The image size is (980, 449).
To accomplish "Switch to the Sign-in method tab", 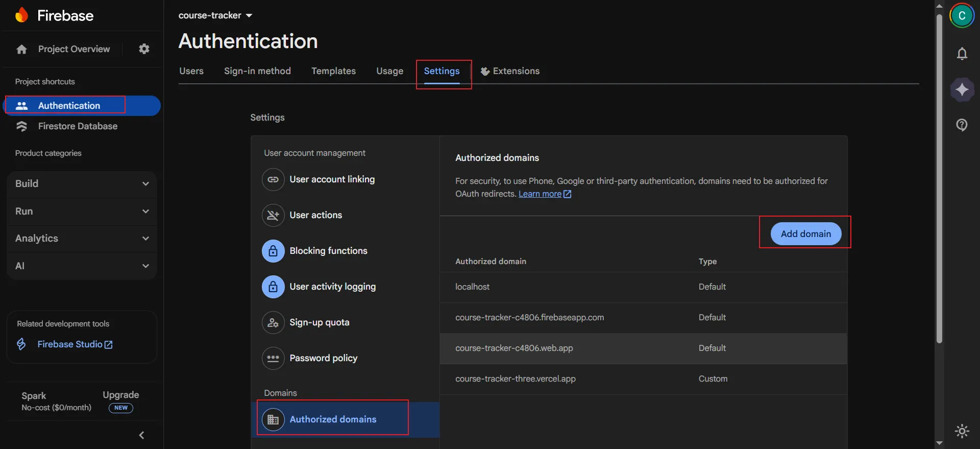I will pos(257,71).
